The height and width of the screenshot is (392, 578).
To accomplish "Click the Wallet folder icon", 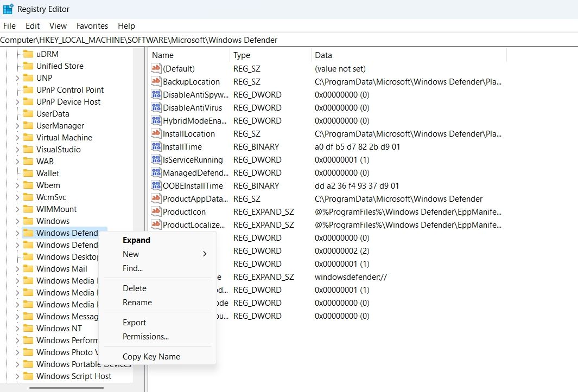I will 28,173.
